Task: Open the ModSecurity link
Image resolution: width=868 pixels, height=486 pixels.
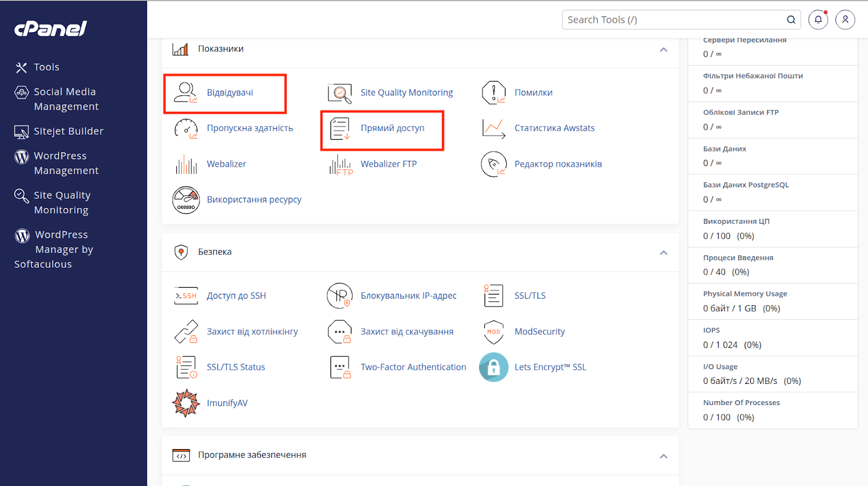Action: (x=540, y=331)
